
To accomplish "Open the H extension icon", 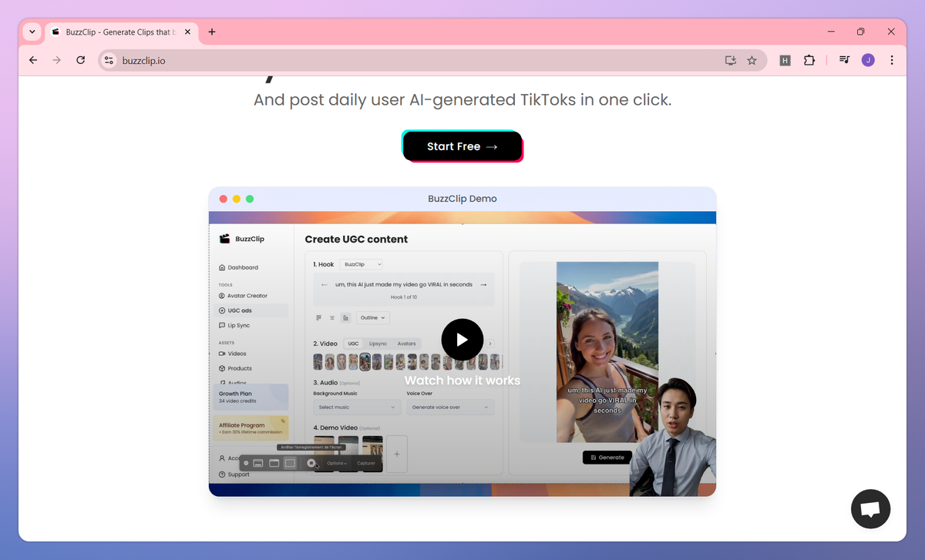I will 785,60.
